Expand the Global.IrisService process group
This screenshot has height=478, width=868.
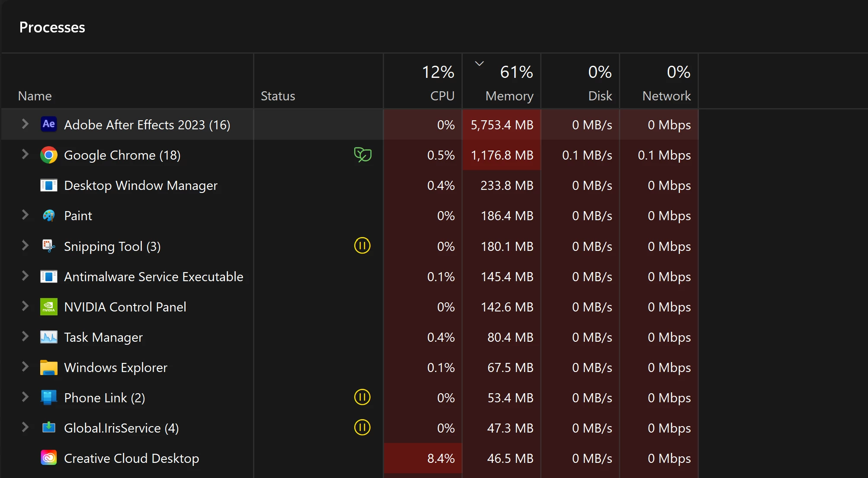click(x=25, y=427)
